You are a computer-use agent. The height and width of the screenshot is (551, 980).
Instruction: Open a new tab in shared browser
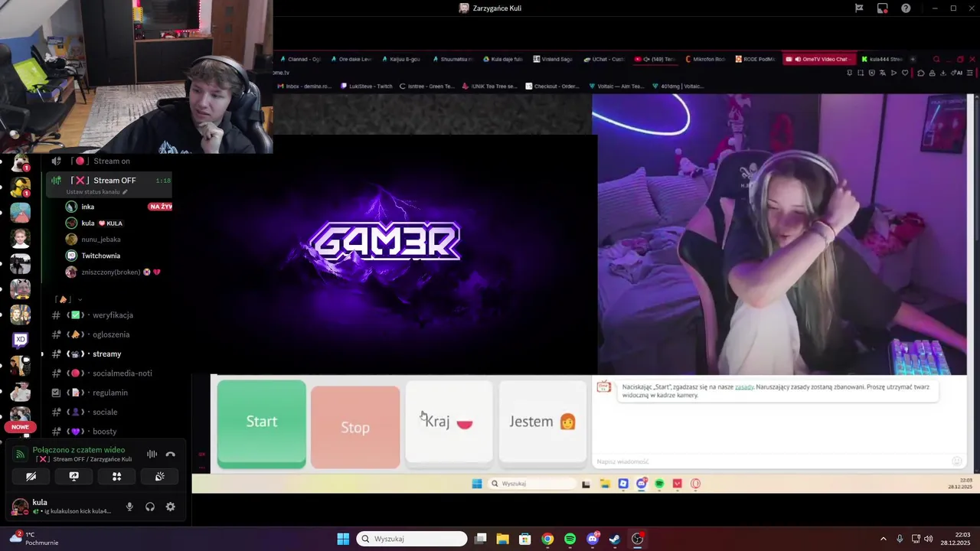[912, 59]
